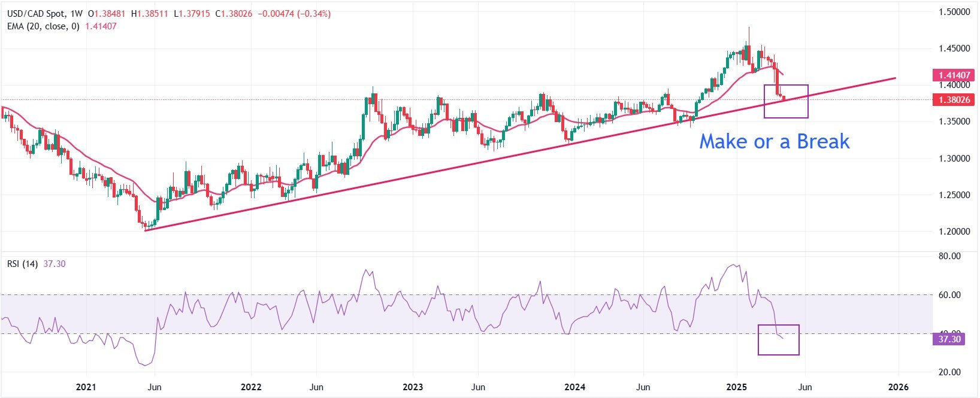Click the 2026 label on time axis
Viewport: 980px width, 398px height.
coord(898,387)
